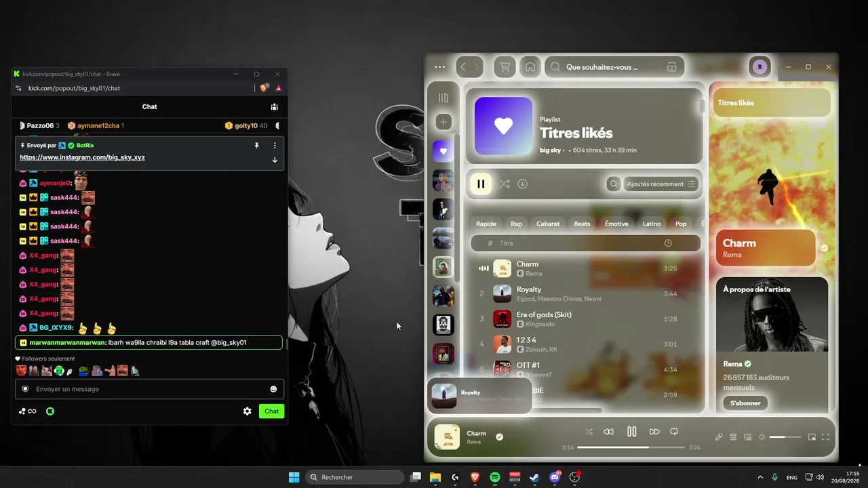
Task: Select the Pop filter chip
Action: coord(681,224)
